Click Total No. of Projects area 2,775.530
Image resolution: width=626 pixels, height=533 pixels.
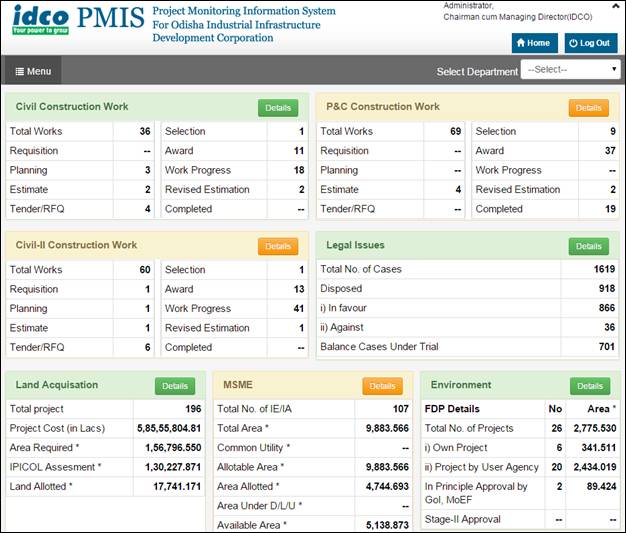595,428
